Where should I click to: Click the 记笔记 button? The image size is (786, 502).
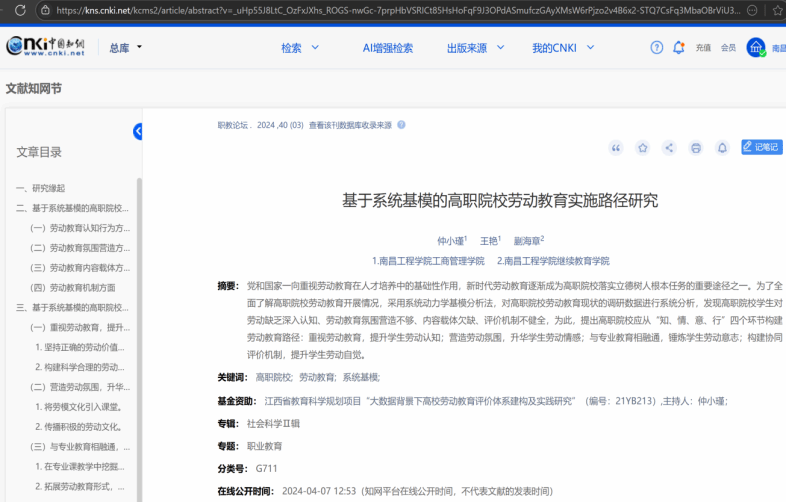coord(761,147)
